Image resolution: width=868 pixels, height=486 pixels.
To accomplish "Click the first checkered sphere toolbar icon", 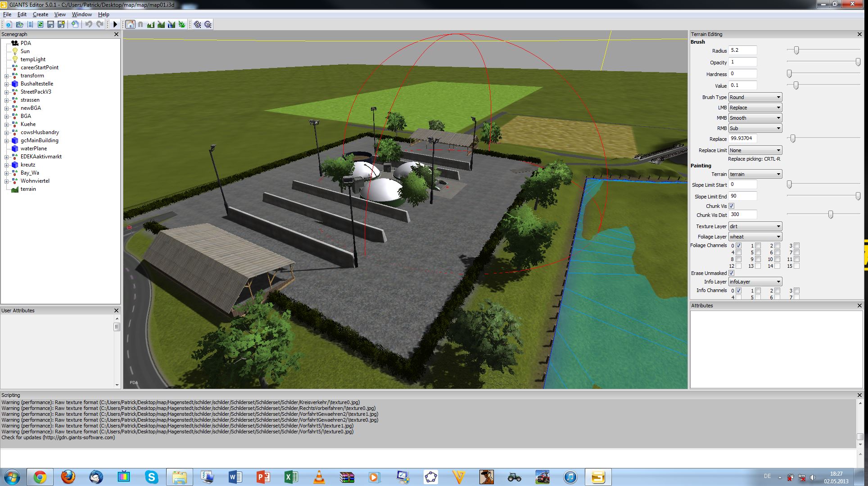I will [x=198, y=24].
